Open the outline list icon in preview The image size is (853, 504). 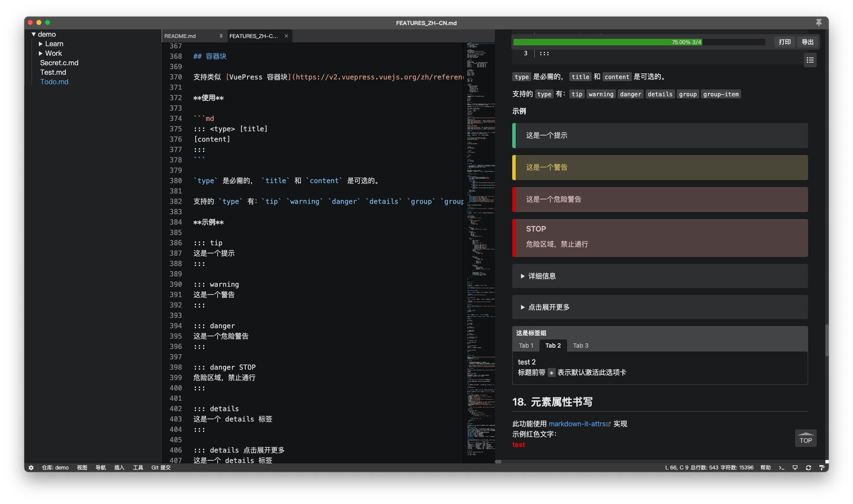click(x=810, y=60)
